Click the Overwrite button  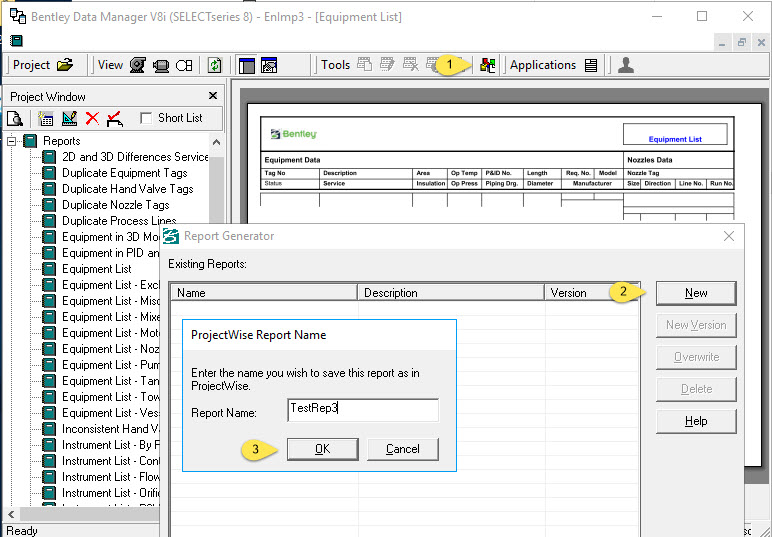[x=696, y=357]
